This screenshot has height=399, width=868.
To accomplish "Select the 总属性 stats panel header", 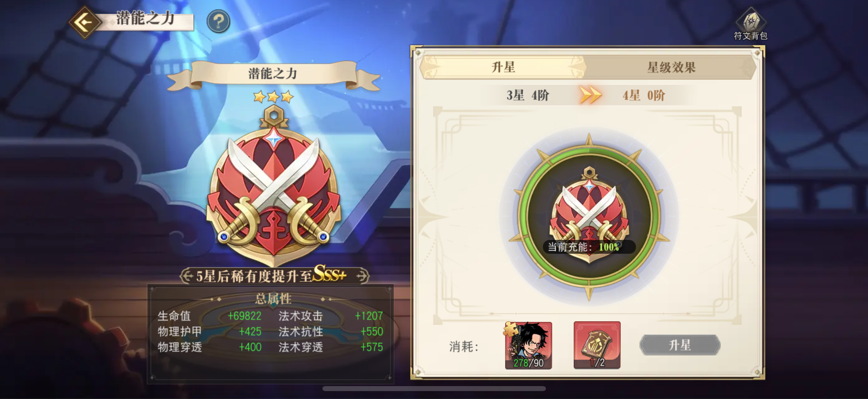I will 273,298.
